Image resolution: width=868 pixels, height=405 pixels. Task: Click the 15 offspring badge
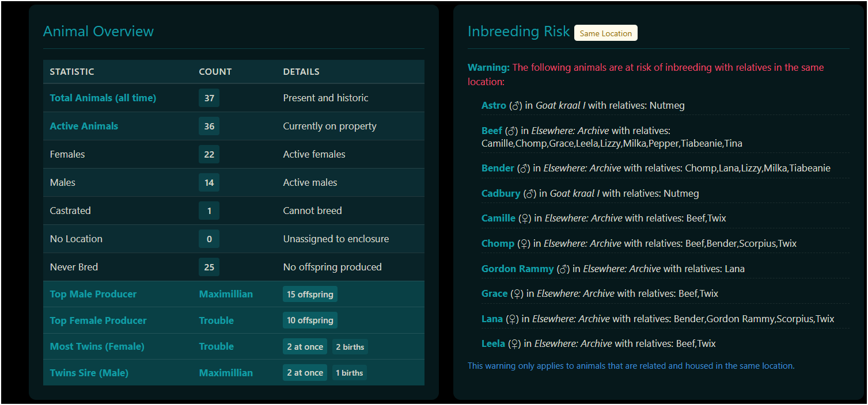310,295
